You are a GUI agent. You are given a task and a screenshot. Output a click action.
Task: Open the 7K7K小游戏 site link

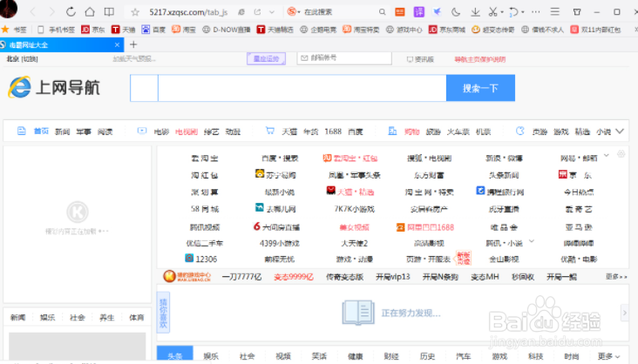pos(354,209)
